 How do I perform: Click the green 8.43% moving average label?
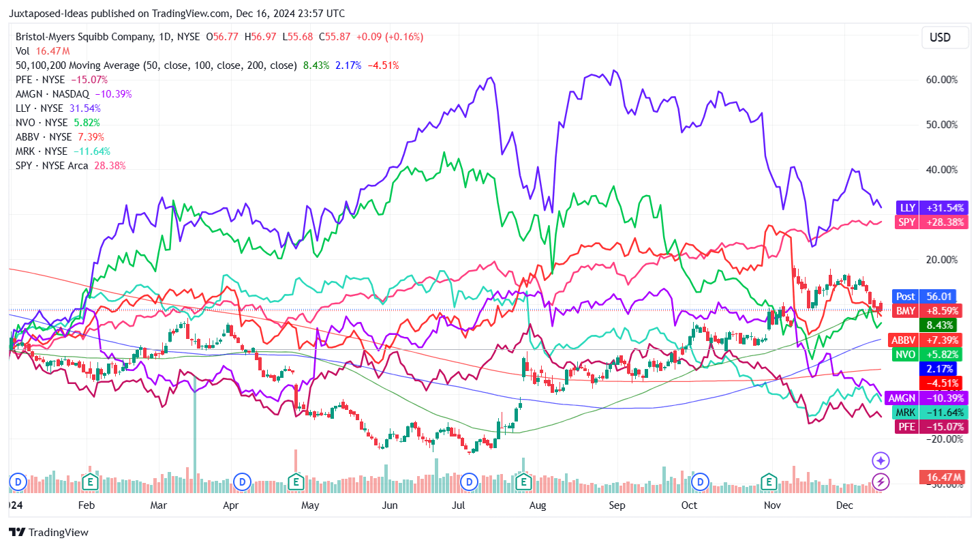tap(937, 325)
